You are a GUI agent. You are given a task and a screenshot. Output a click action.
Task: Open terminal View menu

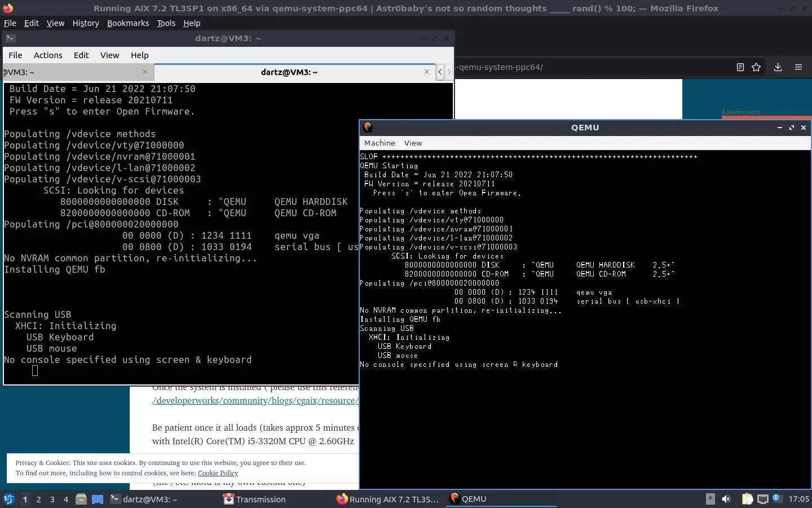point(110,55)
